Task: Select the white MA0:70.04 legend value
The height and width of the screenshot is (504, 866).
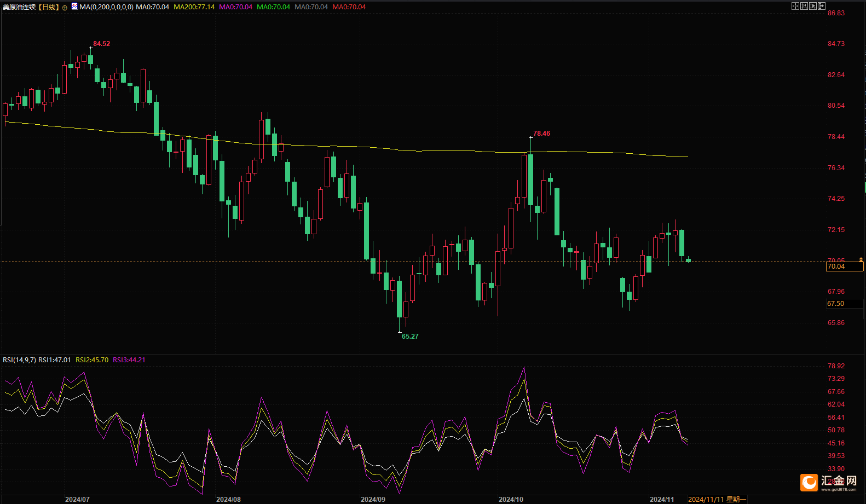Action: point(152,7)
